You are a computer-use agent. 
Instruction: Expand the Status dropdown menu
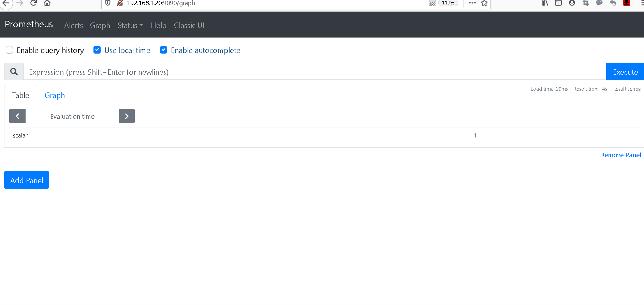(x=130, y=26)
